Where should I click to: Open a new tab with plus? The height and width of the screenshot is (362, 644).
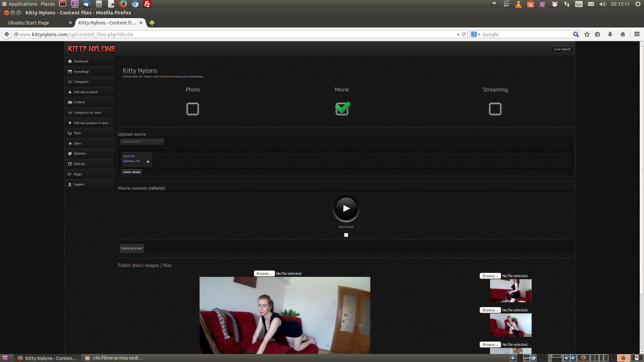[152, 23]
